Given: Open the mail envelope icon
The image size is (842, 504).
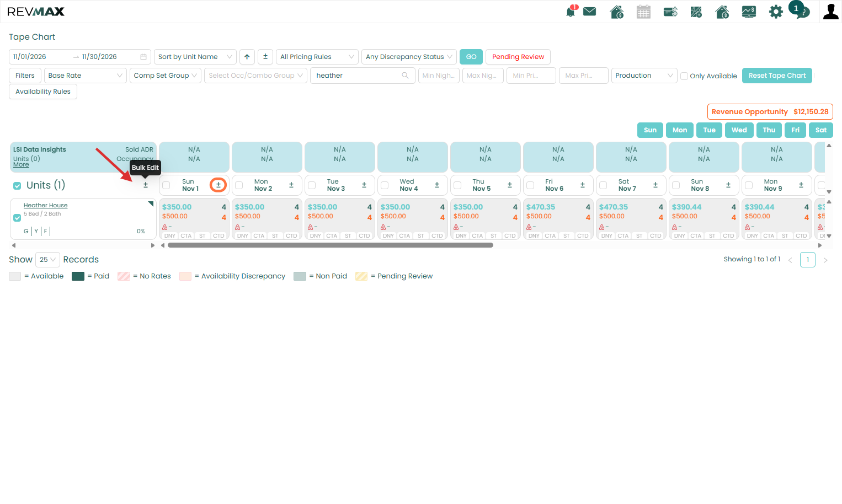Looking at the screenshot, I should coord(590,12).
